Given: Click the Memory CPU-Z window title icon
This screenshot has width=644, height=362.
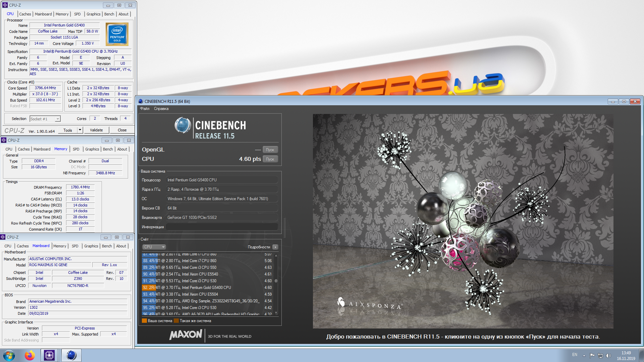Looking at the screenshot, I should [x=4, y=140].
